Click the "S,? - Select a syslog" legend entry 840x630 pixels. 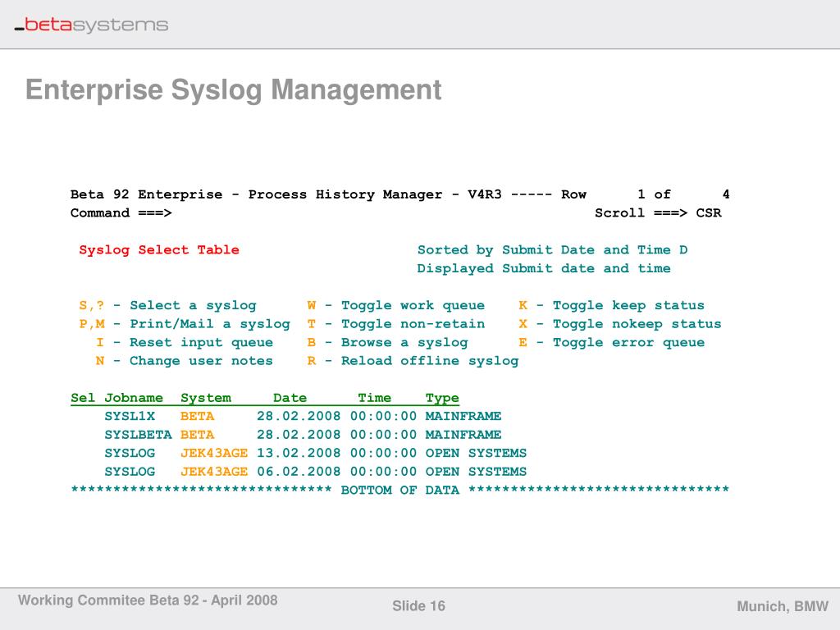[x=167, y=305]
